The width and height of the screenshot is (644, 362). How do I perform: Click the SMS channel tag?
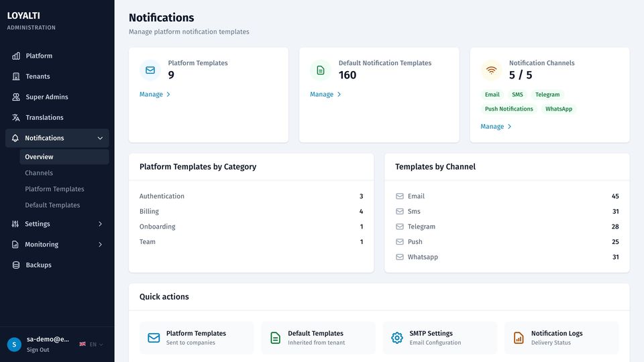(x=517, y=95)
